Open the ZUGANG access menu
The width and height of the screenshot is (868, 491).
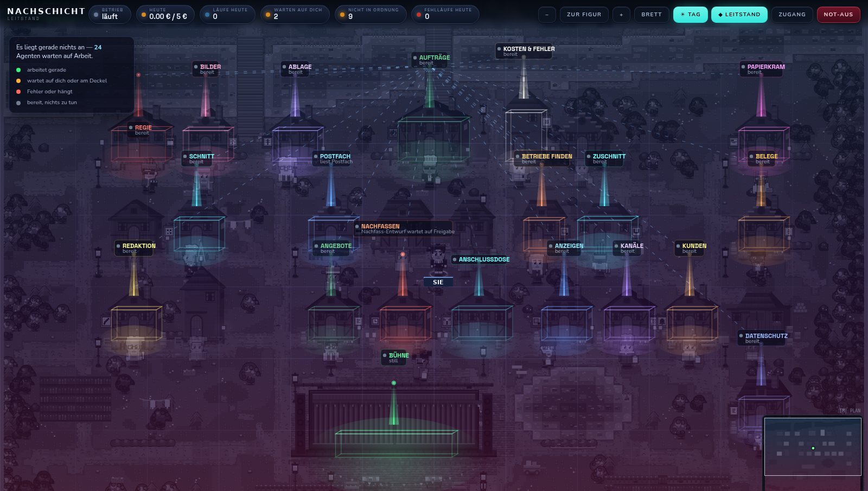point(792,15)
